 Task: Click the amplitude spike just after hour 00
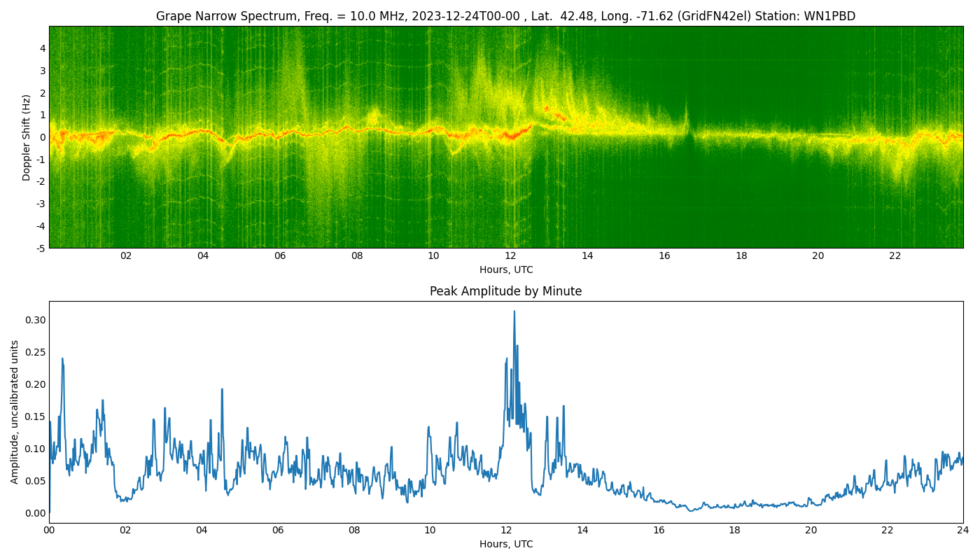(x=62, y=360)
